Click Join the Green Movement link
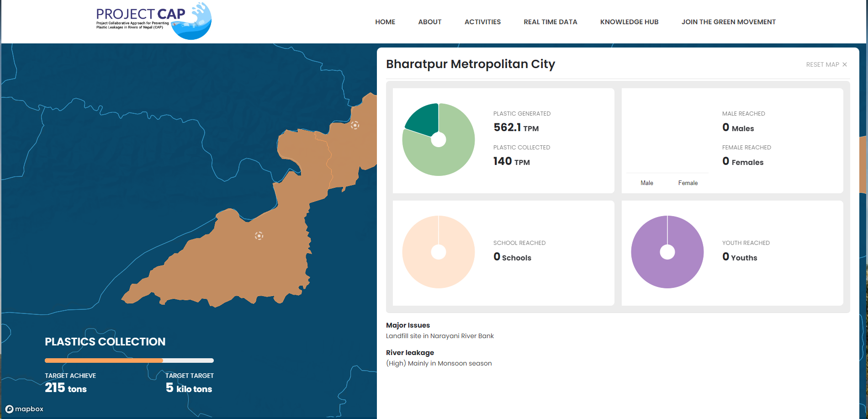868x419 pixels. (x=728, y=22)
